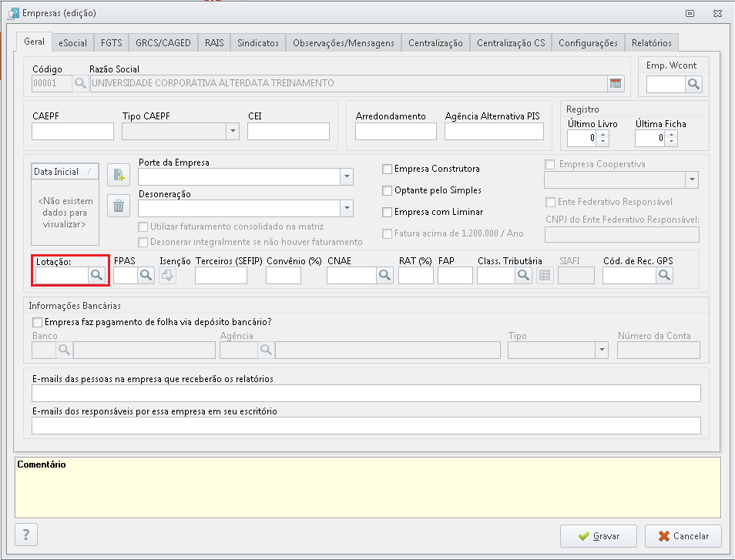Open the Porte da Empresa dropdown
This screenshot has width=735, height=560.
pos(347,176)
